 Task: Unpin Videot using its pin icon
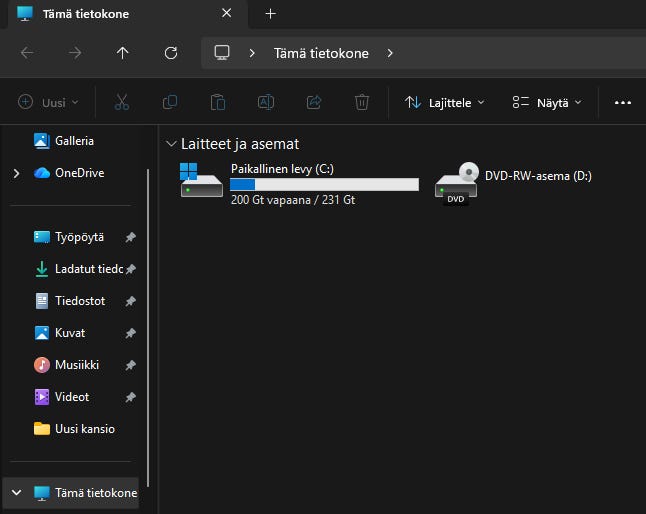130,398
